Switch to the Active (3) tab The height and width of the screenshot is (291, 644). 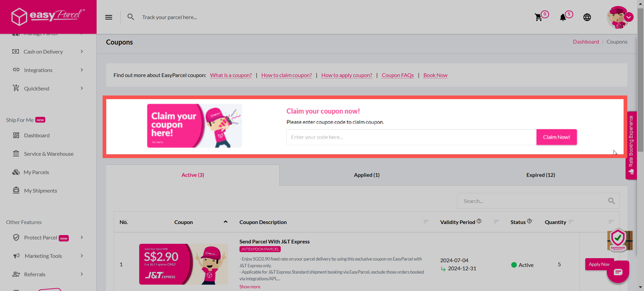193,175
